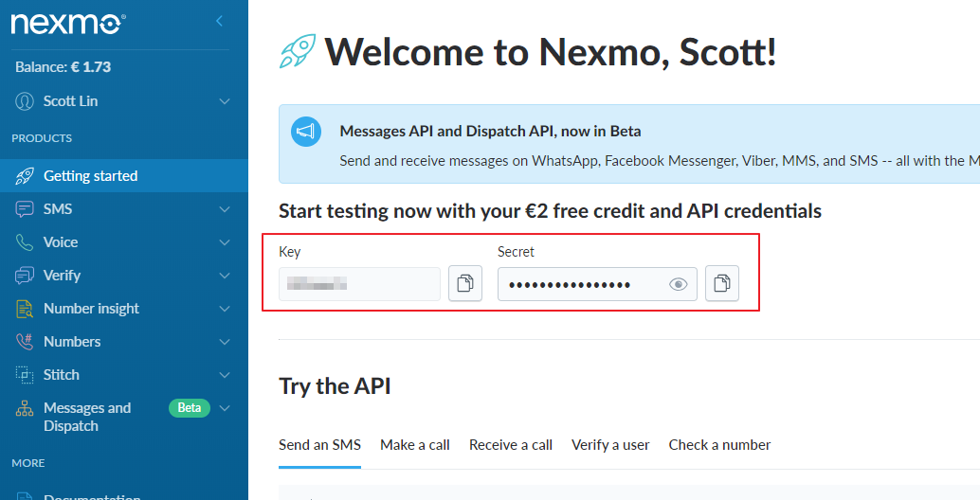Click the megaphone announcement icon
This screenshot has height=500, width=980.
pos(306,131)
